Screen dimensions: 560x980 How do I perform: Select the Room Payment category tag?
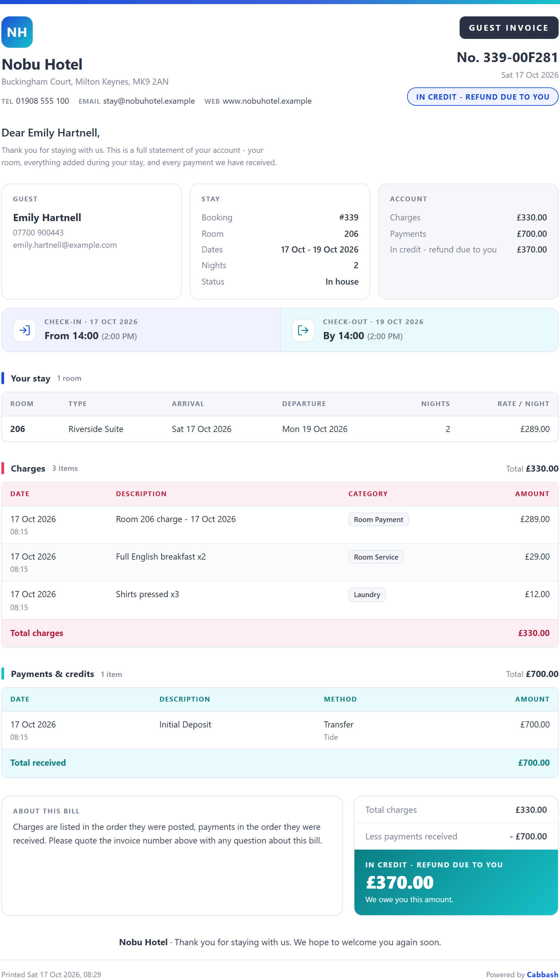click(378, 520)
